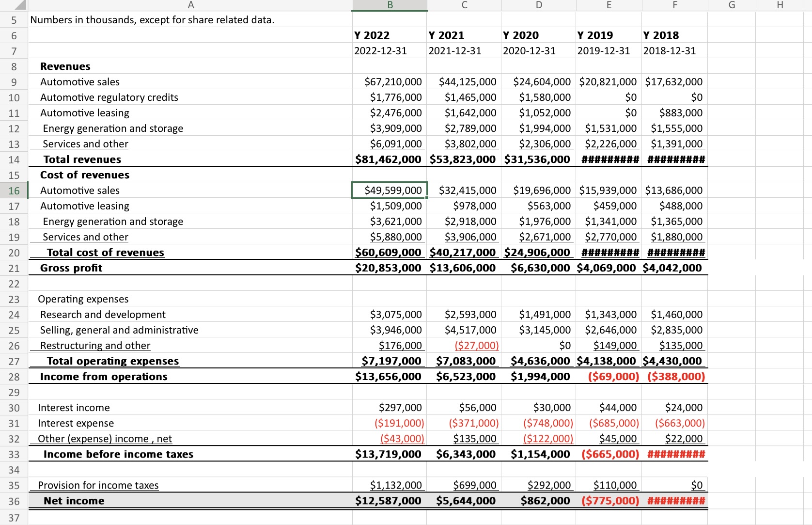The image size is (812, 525).
Task: Select row 14 by clicking its row number
Action: click(x=14, y=159)
